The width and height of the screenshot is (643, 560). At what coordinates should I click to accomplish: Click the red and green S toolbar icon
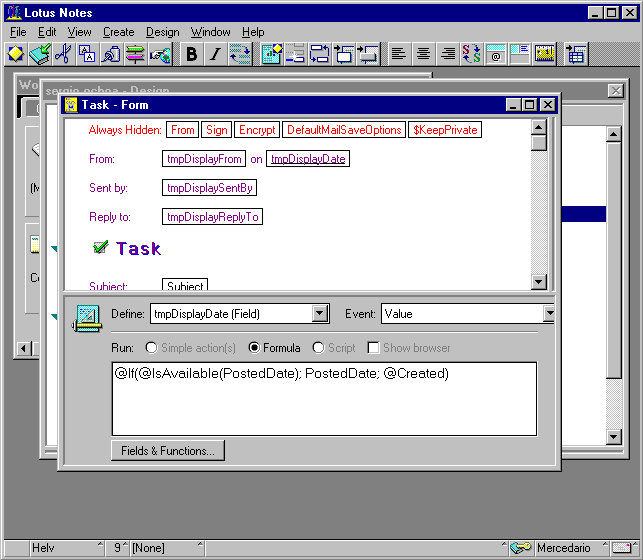(471, 54)
